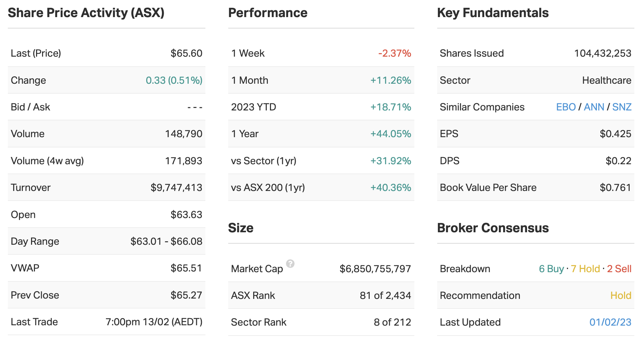This screenshot has height=342, width=644.
Task: Click the 2 Sell broker breakdown
Action: [619, 269]
